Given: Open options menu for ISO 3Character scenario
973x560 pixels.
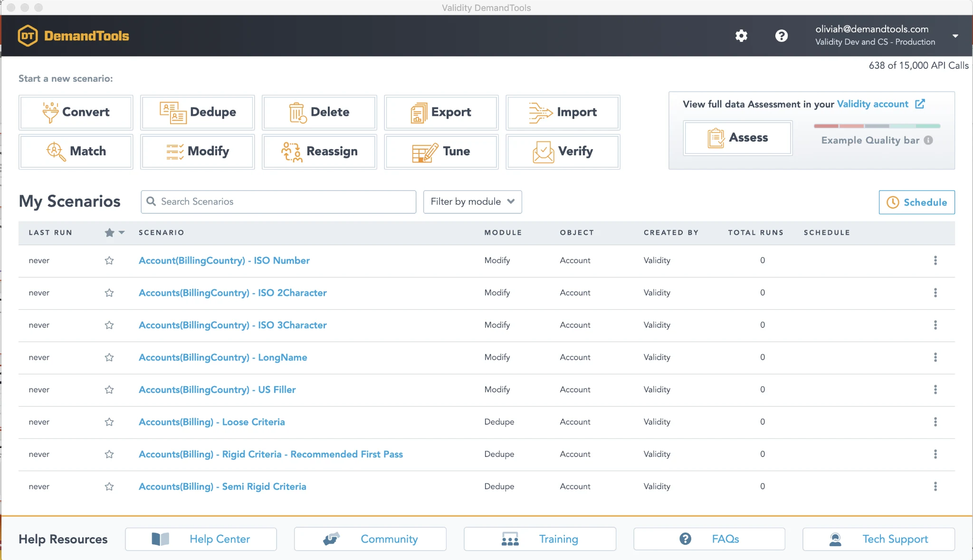Looking at the screenshot, I should coord(935,325).
